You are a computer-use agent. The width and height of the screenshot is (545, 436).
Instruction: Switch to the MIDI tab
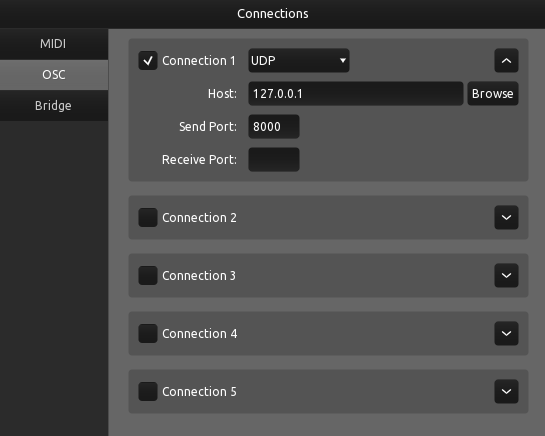pyautogui.click(x=54, y=44)
